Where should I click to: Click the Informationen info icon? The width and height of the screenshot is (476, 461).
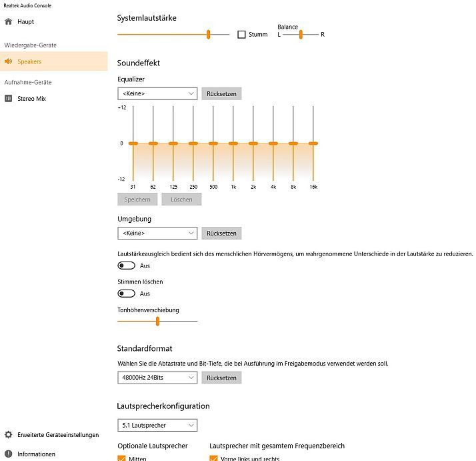point(9,454)
